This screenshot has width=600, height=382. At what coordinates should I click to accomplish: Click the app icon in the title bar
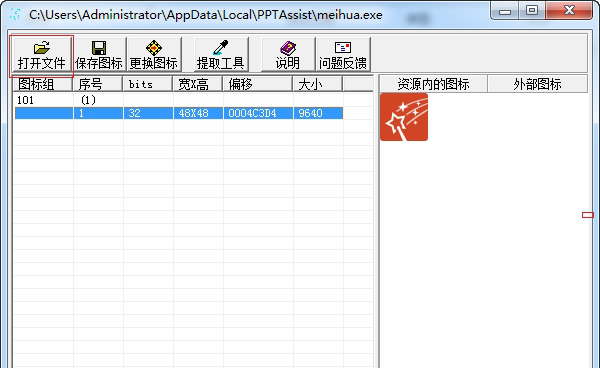[16, 15]
